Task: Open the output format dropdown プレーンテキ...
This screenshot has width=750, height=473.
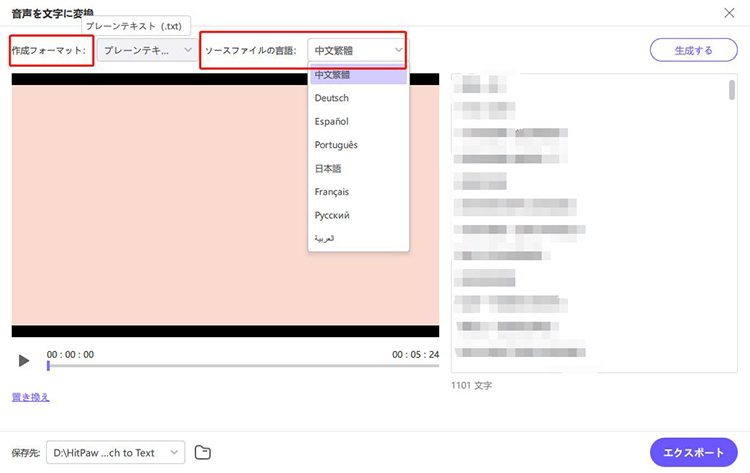Action: pos(147,50)
